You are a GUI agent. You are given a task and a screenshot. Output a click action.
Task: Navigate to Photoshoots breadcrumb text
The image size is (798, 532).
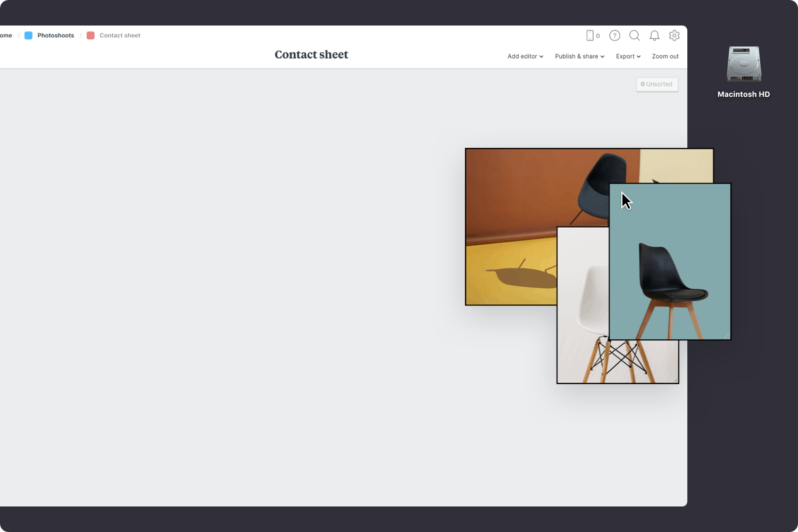pyautogui.click(x=55, y=36)
